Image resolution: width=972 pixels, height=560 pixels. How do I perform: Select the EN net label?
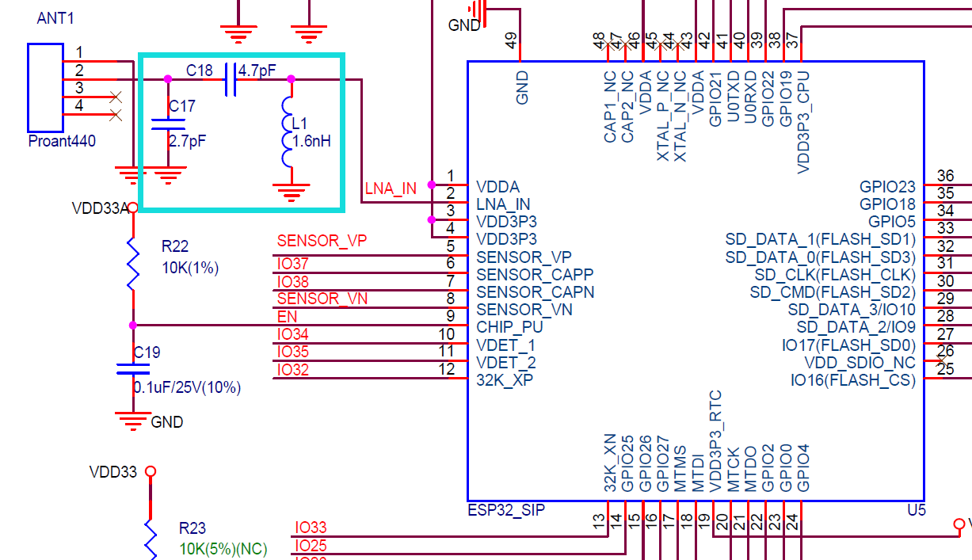pos(286,317)
